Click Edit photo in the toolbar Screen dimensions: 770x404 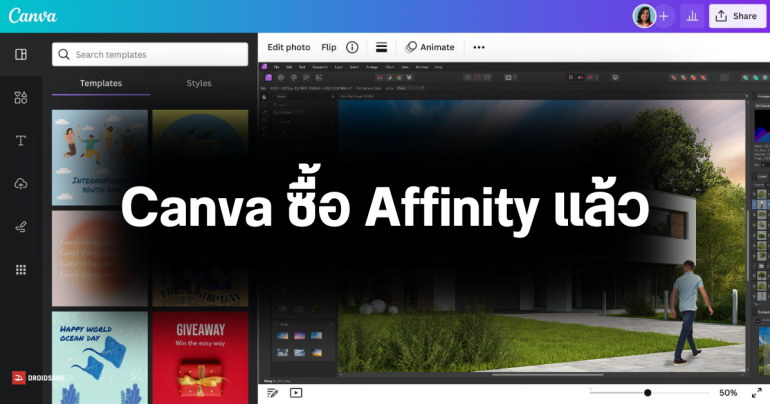pyautogui.click(x=289, y=47)
